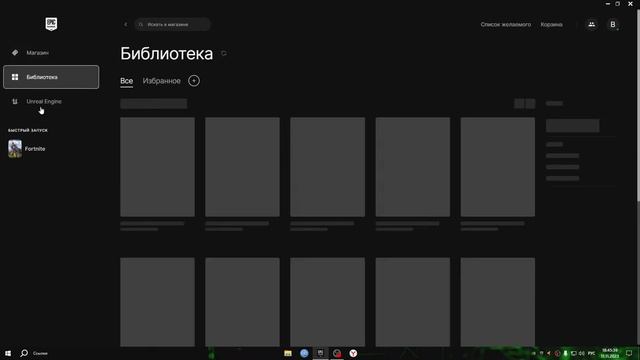Open the Windows notification center
Screen dimensions: 640x360
tap(629, 353)
